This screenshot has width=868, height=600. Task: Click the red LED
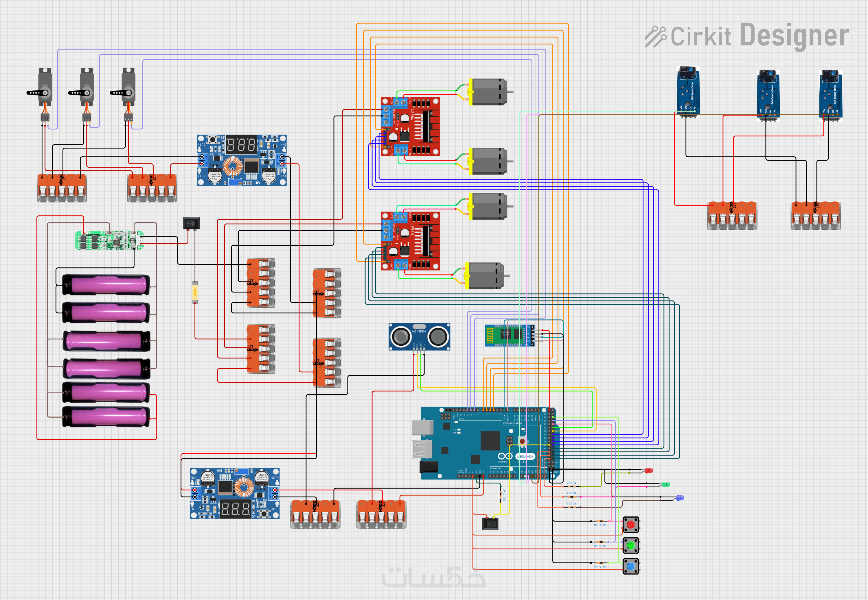click(x=648, y=470)
